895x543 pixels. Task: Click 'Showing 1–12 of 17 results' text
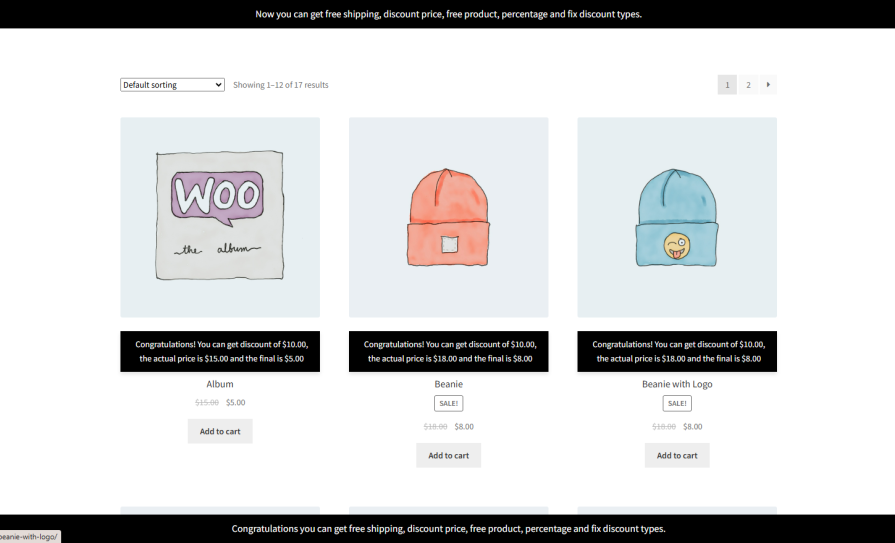pos(280,85)
